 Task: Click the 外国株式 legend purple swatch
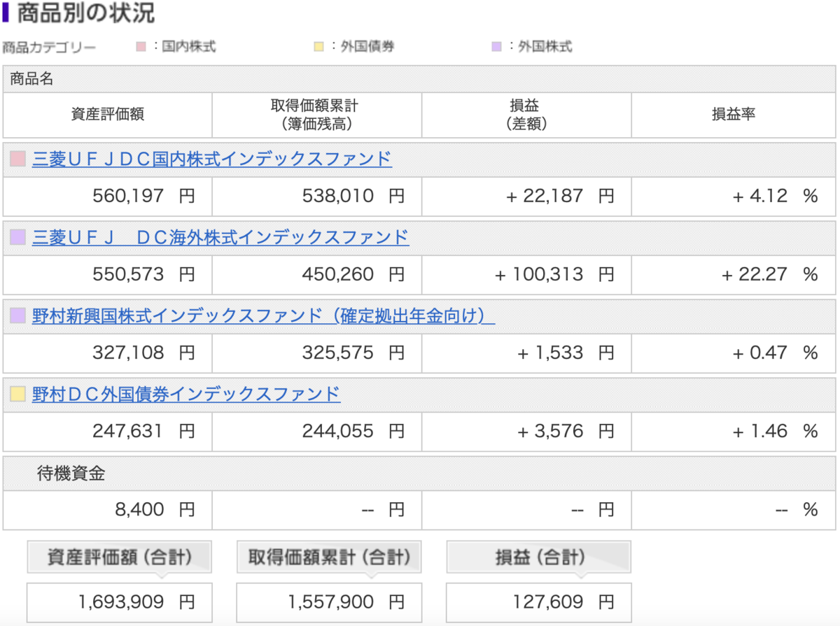[x=496, y=48]
